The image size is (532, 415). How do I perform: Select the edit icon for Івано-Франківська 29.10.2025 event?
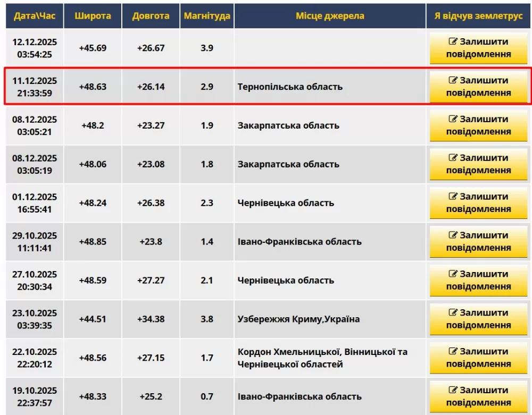pyautogui.click(x=452, y=235)
